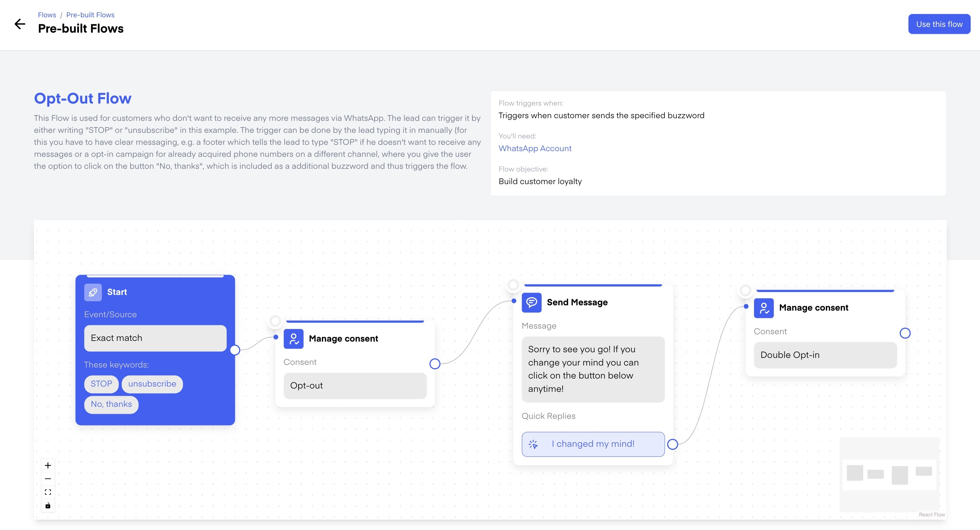This screenshot has height=530, width=980.
Task: Open the Pre-built Flows breadcrumb
Action: pyautogui.click(x=90, y=15)
